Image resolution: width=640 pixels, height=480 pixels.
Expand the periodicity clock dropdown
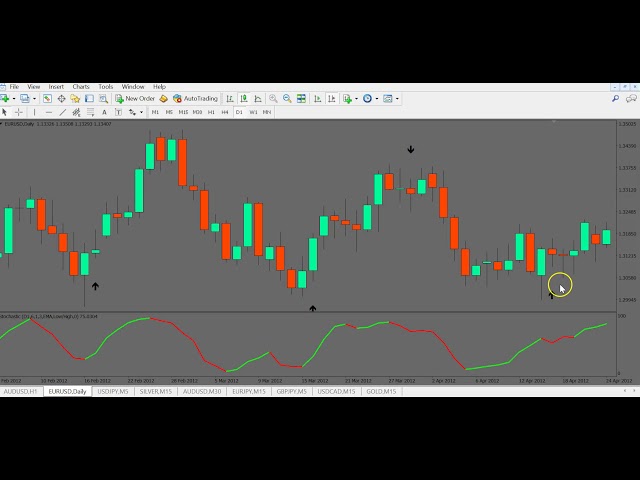[x=376, y=99]
